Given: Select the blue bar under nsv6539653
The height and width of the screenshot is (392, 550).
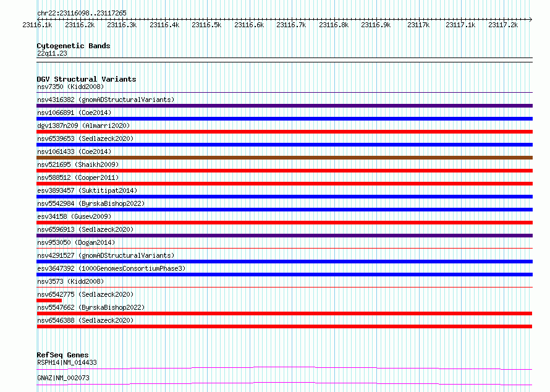Looking at the screenshot, I should (x=284, y=145).
